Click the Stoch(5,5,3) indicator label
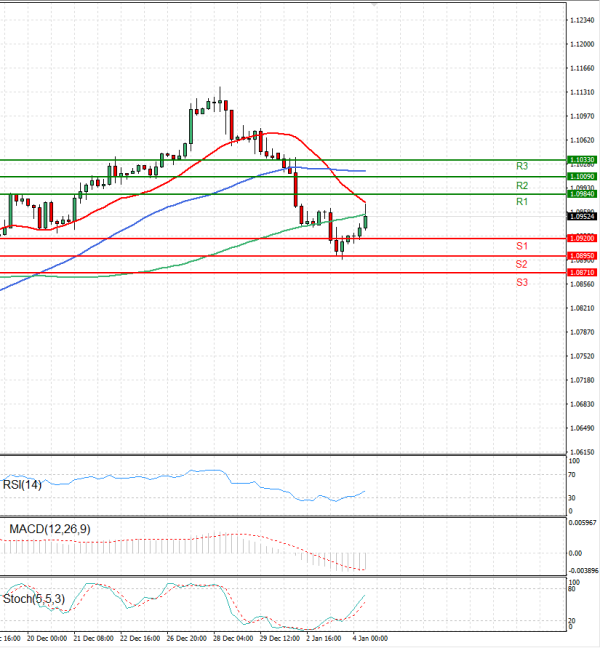This screenshot has width=600, height=648. click(x=34, y=598)
